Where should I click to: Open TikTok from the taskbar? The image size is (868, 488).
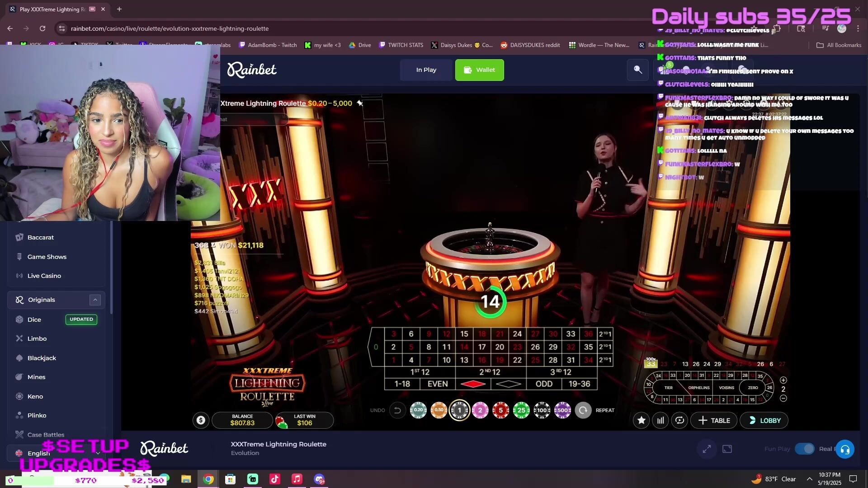pos(275,479)
